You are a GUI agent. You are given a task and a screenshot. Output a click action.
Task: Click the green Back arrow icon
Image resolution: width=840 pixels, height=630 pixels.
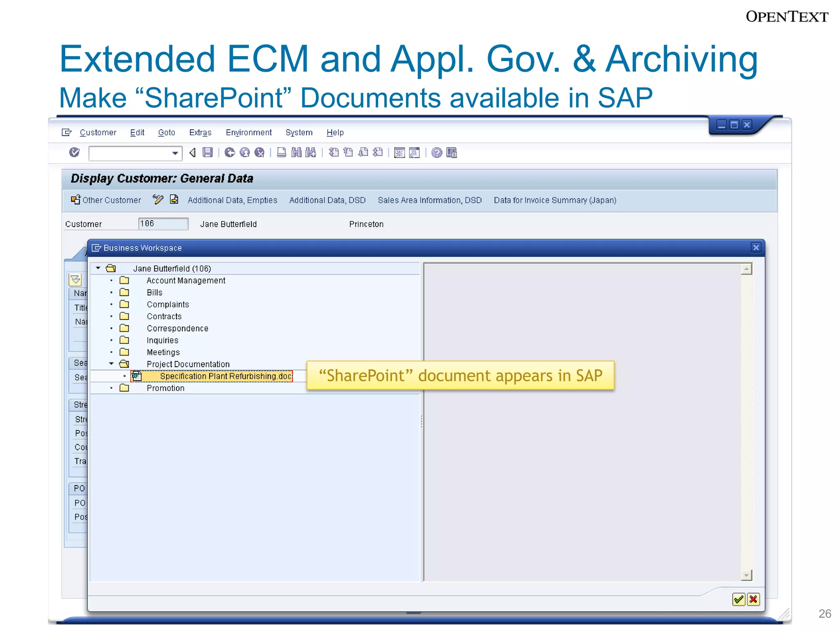coord(230,153)
